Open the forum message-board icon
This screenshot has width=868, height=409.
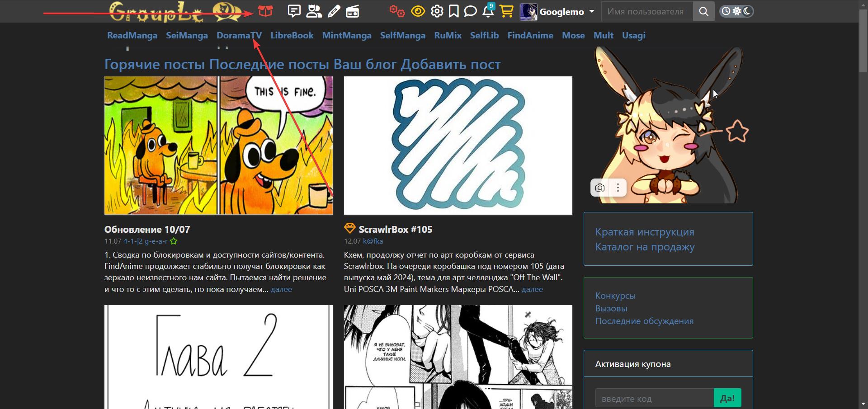coord(294,11)
